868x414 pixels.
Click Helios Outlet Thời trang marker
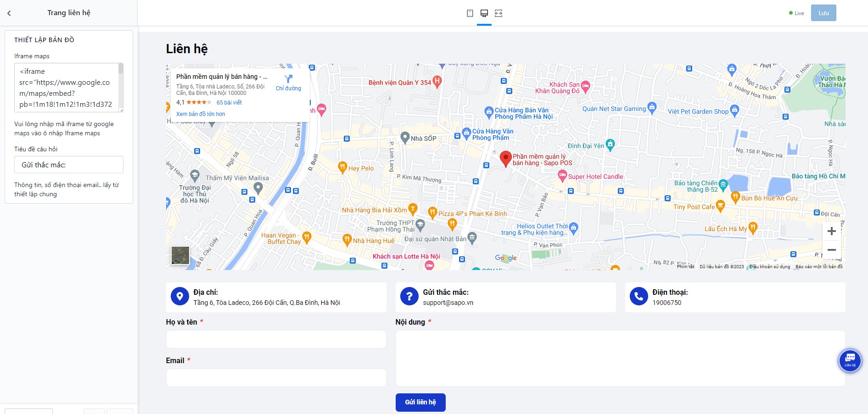pos(573,228)
